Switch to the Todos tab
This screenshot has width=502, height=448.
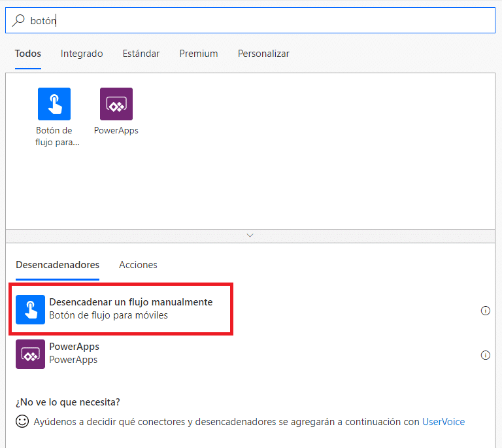[28, 54]
